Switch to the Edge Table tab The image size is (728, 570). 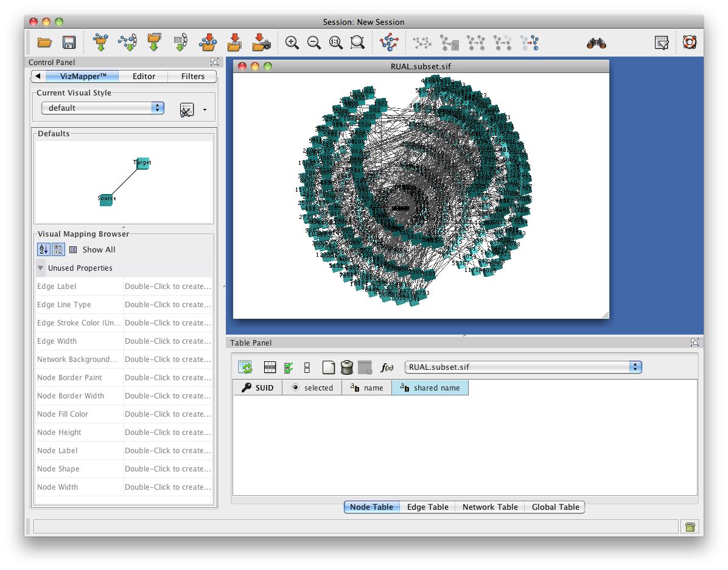point(427,507)
